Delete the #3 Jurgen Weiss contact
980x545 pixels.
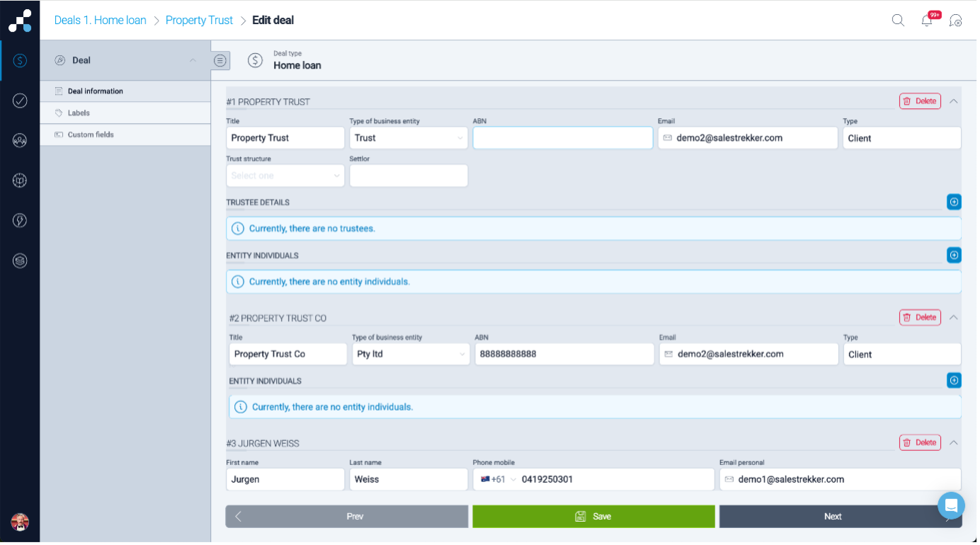(920, 442)
